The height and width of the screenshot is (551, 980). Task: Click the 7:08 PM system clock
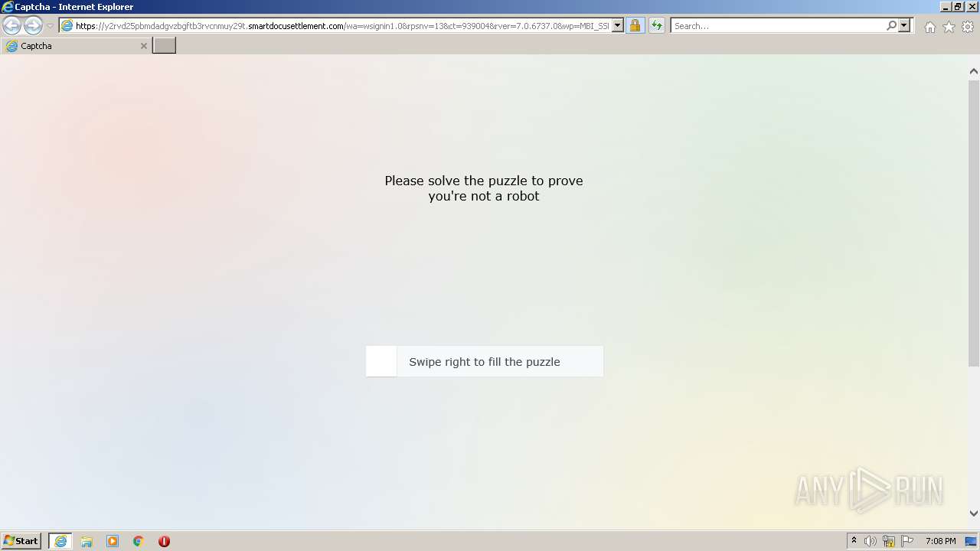940,541
